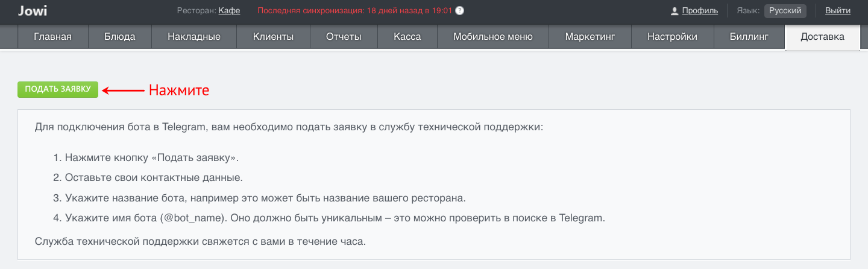This screenshot has height=269, width=868.
Task: Open the Настройки tab
Action: (673, 37)
